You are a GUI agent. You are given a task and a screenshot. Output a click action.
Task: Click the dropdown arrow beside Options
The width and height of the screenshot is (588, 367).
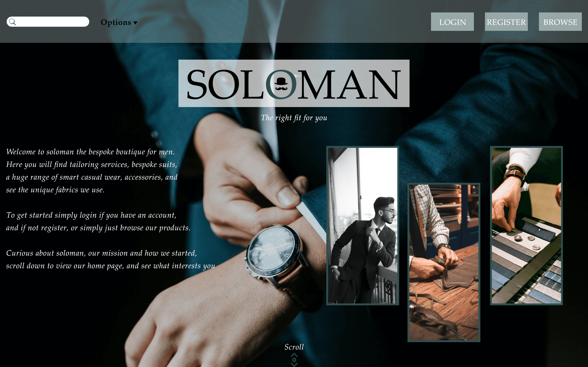[x=135, y=23]
